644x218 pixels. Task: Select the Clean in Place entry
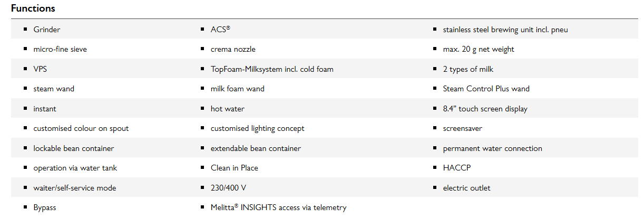tap(235, 168)
